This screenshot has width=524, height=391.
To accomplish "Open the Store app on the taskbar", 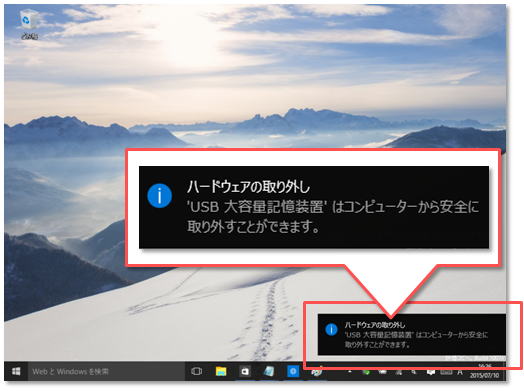I will 245,371.
